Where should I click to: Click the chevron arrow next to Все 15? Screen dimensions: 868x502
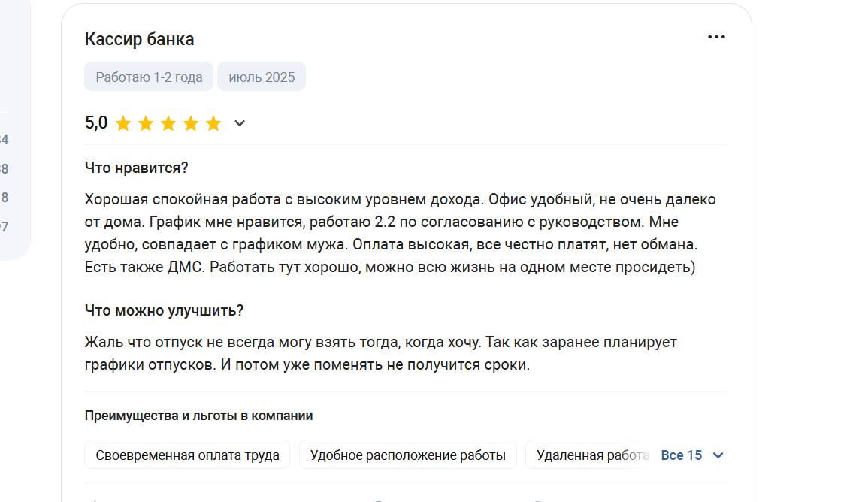(x=718, y=455)
